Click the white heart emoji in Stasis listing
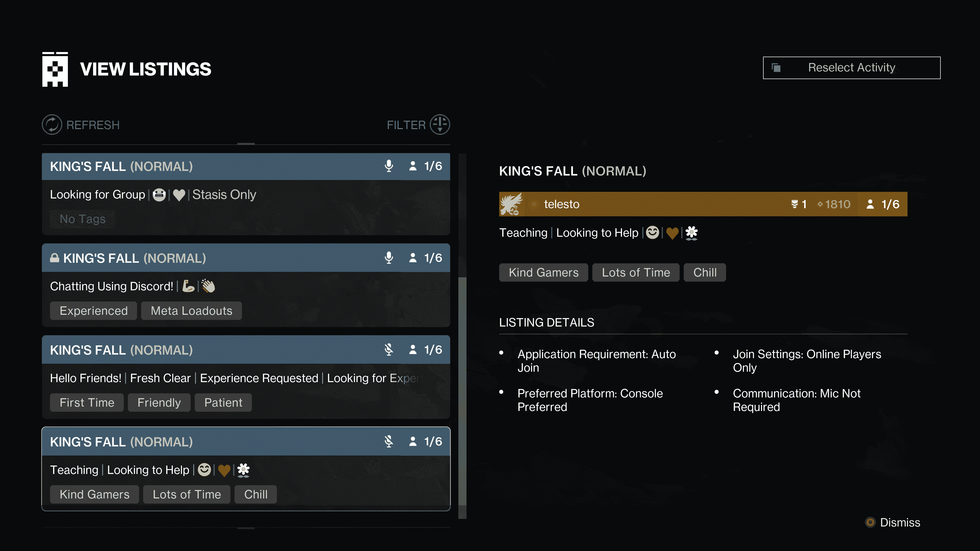Viewport: 980px width, 551px height. (179, 195)
